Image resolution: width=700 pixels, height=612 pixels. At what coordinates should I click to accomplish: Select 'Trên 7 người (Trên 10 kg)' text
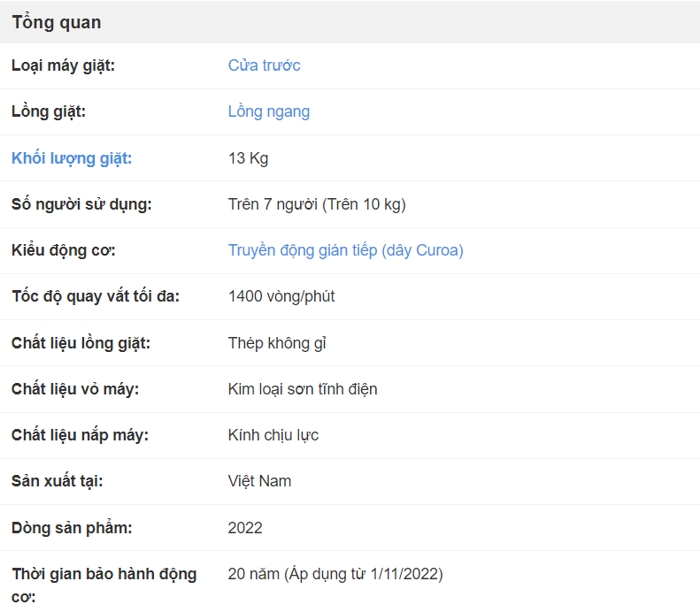point(317,204)
